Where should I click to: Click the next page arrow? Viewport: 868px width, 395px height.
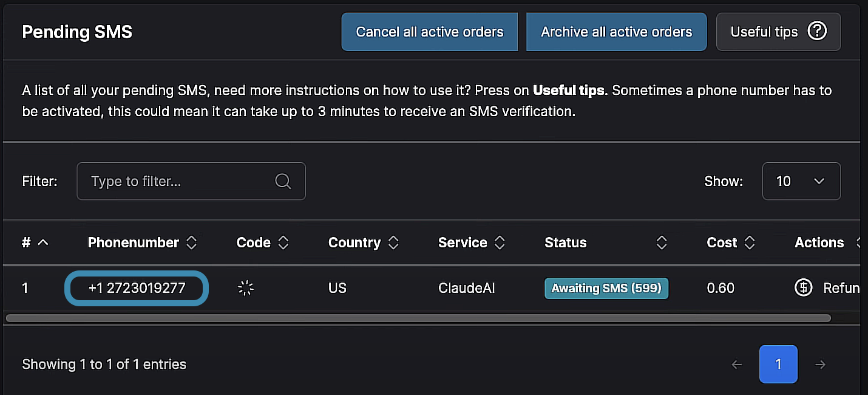(x=820, y=365)
